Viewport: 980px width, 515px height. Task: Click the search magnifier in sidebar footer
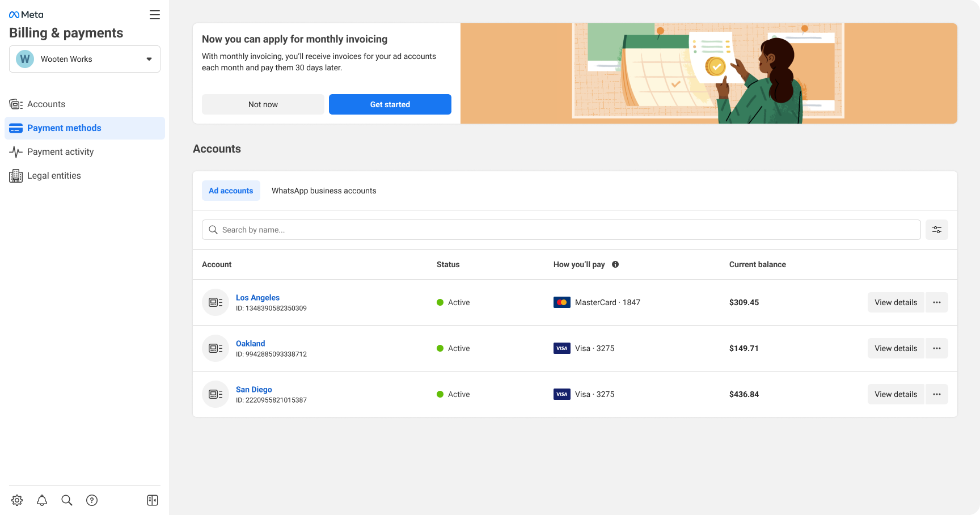(67, 500)
